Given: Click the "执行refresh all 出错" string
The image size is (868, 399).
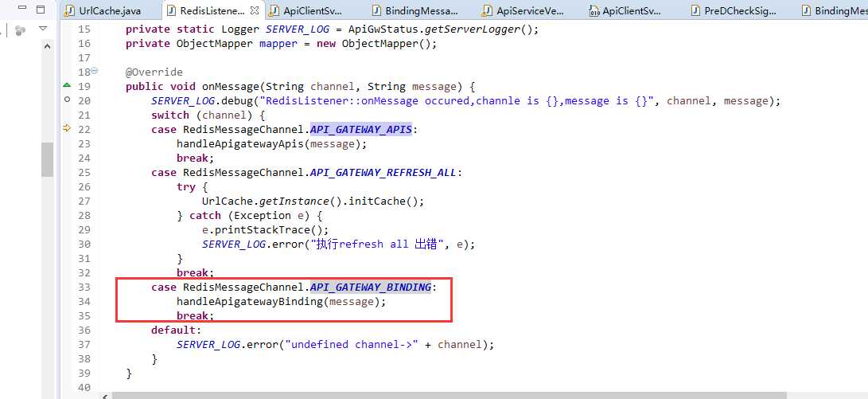Looking at the screenshot, I should [378, 244].
